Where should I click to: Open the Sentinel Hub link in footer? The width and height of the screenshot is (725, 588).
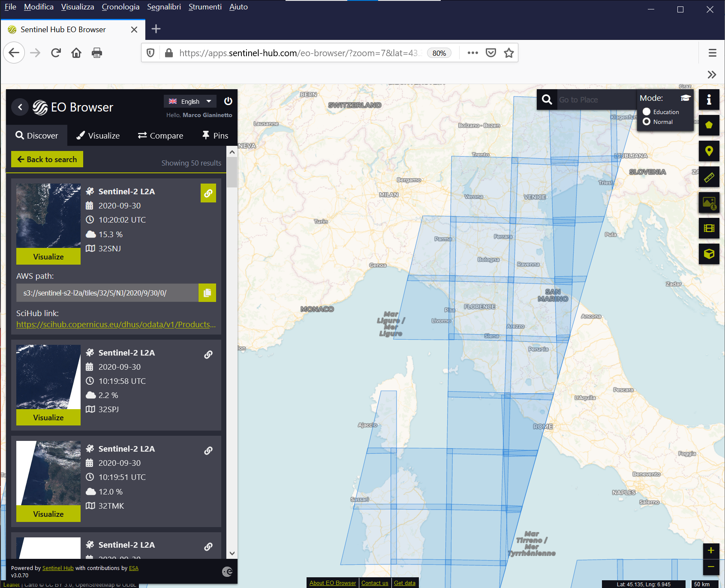point(58,568)
